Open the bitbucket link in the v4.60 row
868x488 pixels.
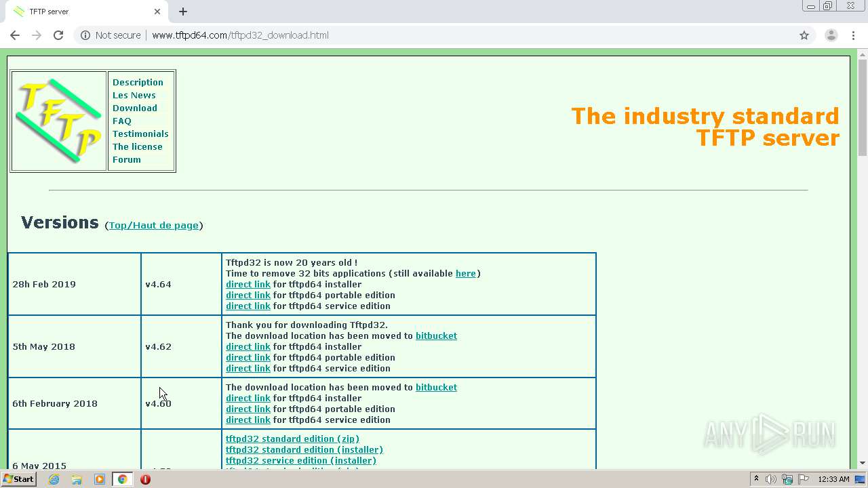pos(436,387)
